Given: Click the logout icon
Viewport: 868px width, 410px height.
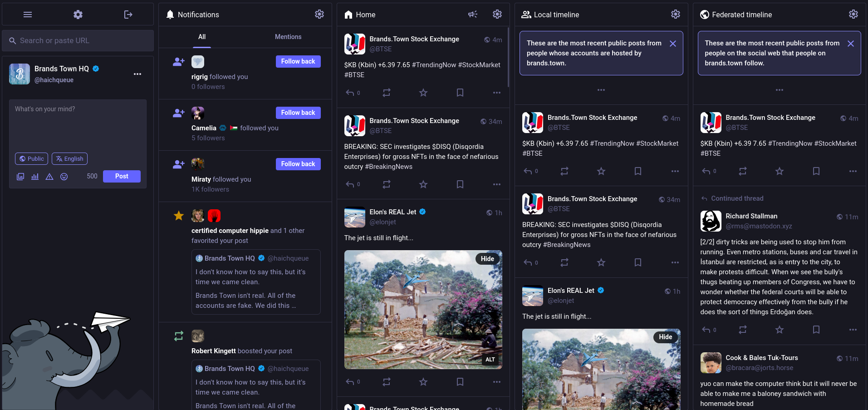Looking at the screenshot, I should tap(128, 15).
